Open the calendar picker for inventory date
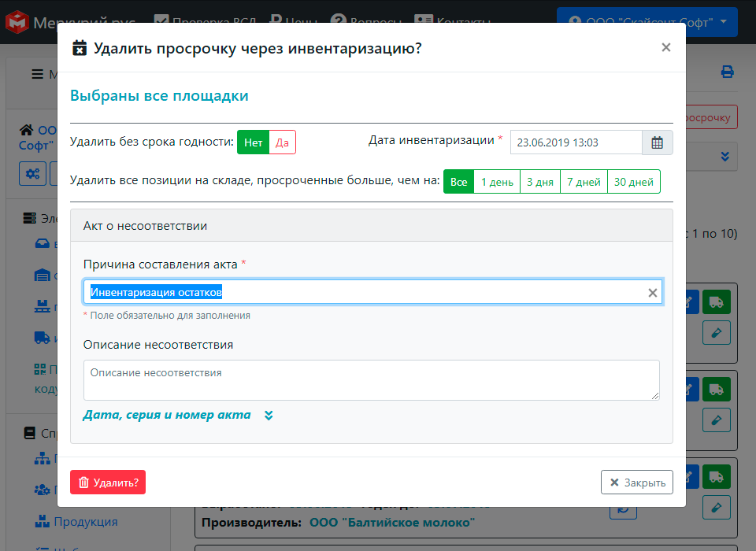 pyautogui.click(x=658, y=142)
